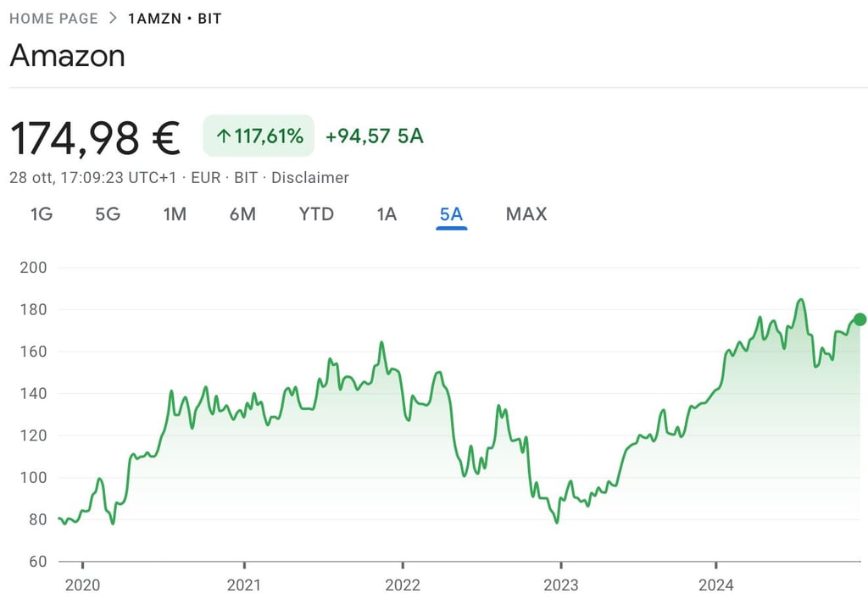This screenshot has width=868, height=610.
Task: Show the 1M chart range
Action: click(x=175, y=214)
